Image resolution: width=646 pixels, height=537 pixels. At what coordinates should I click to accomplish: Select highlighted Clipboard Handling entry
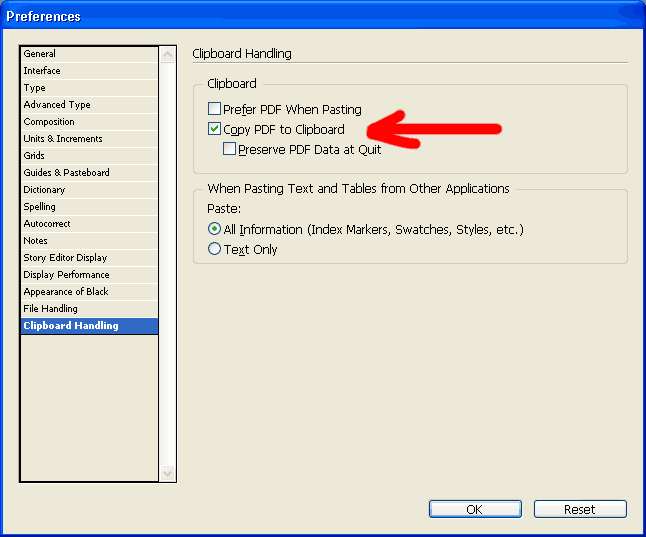click(89, 326)
